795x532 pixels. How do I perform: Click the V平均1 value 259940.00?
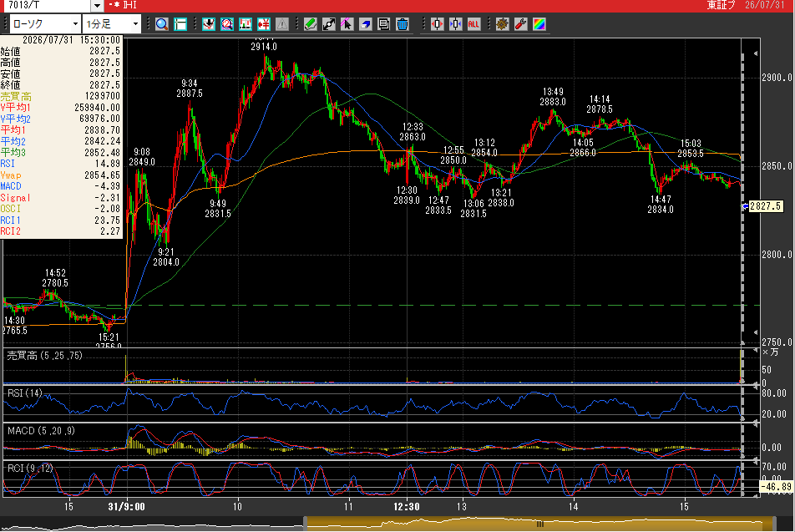point(98,108)
